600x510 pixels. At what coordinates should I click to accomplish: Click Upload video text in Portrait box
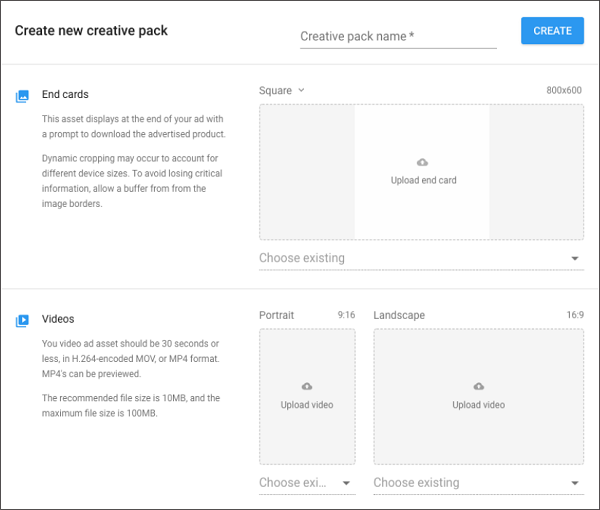[x=307, y=405]
